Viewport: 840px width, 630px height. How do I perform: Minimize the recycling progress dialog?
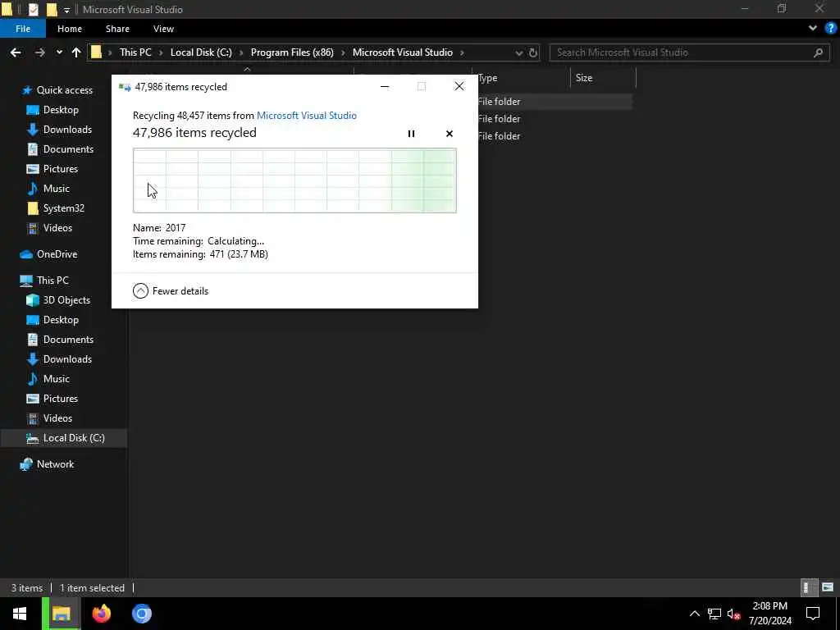tap(385, 87)
